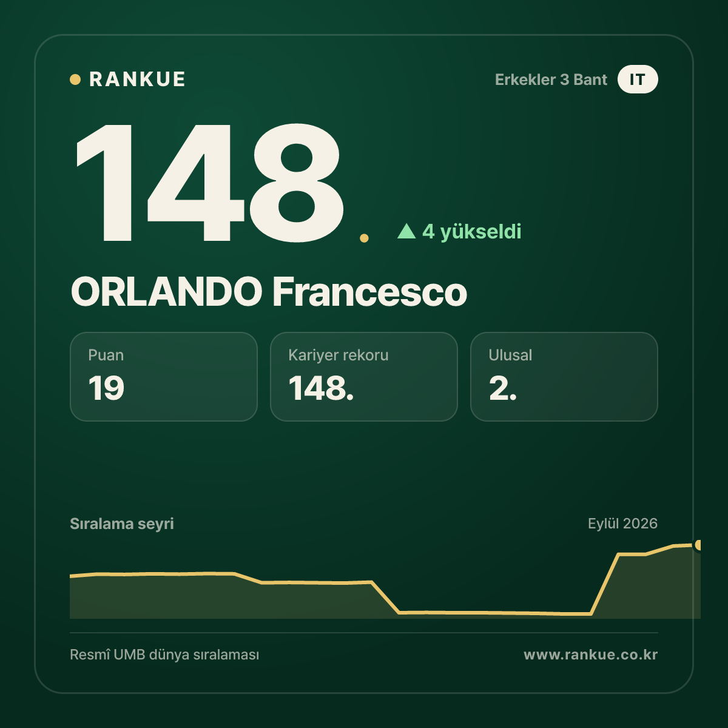
Task: Open the Puan card showing 19
Action: coord(164,377)
